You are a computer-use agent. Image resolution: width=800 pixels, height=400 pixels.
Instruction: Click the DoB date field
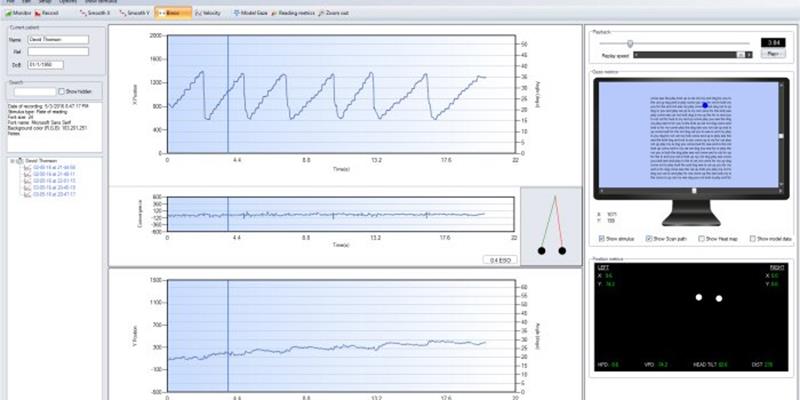[45, 65]
